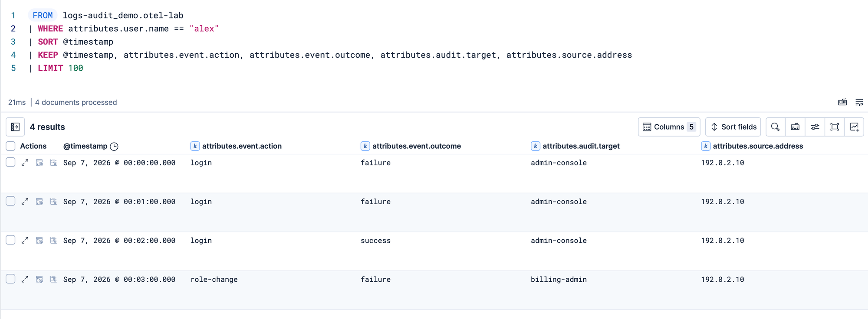Image resolution: width=868 pixels, height=319 pixels.
Task: Select checkbox for the 00:01:00.000 row
Action: (x=11, y=201)
